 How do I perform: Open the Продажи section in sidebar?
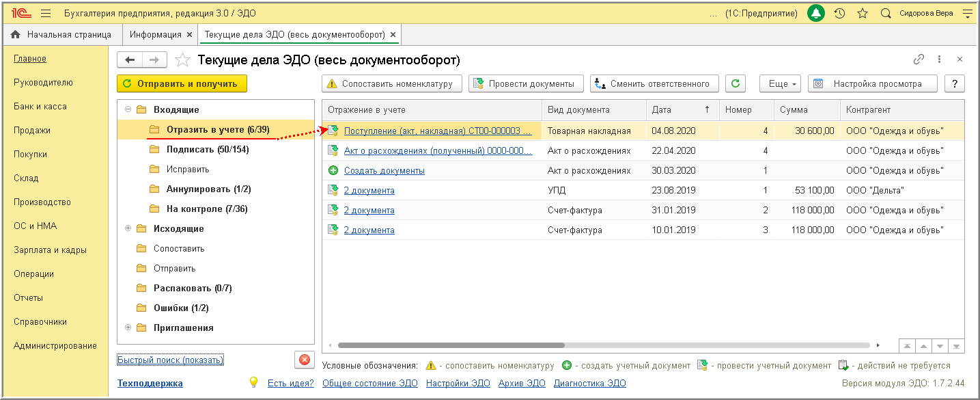click(32, 130)
